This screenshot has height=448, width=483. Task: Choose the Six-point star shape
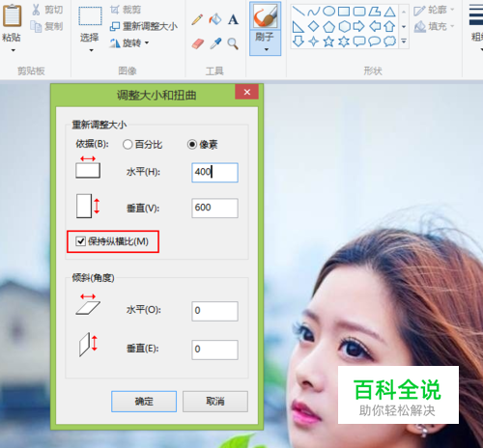(344, 42)
